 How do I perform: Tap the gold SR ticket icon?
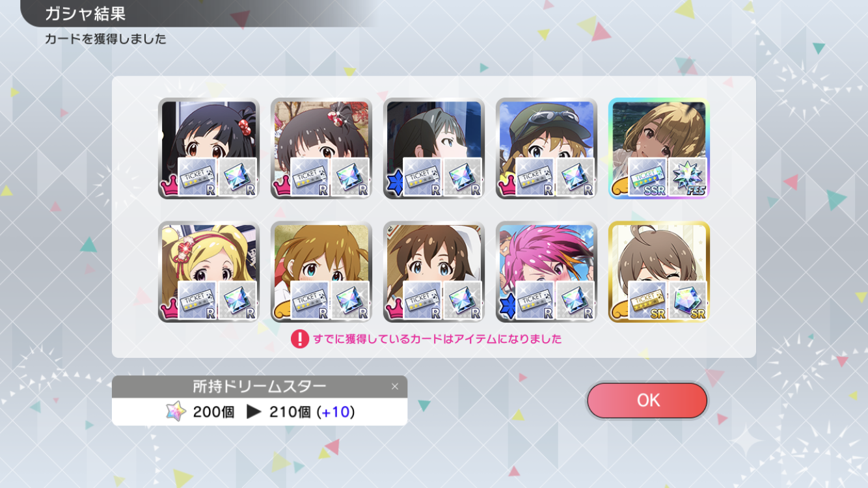pos(647,300)
